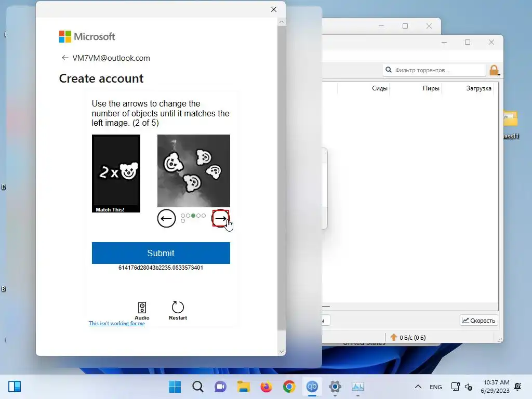Click the orange lock icon in qBittorrent
532x399 pixels.
[x=494, y=70]
